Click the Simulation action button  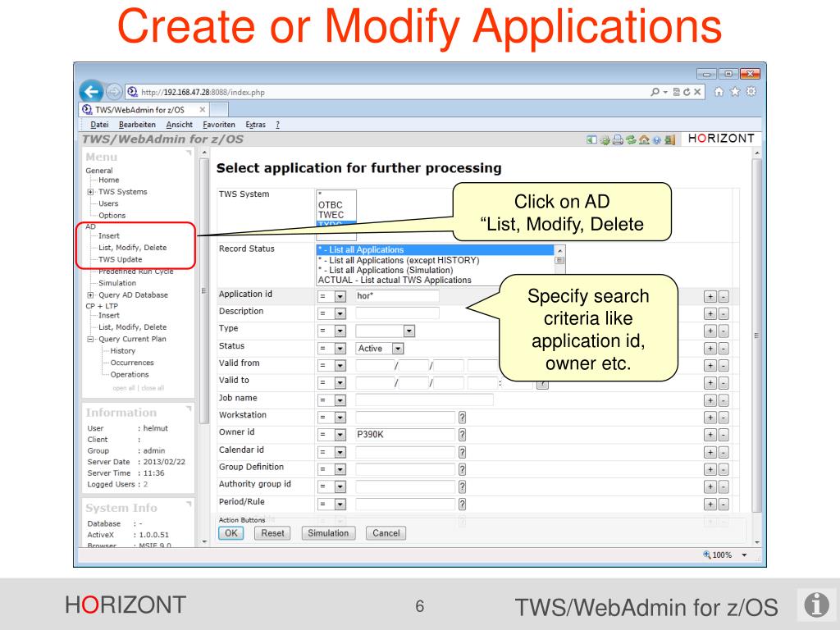pyautogui.click(x=328, y=533)
